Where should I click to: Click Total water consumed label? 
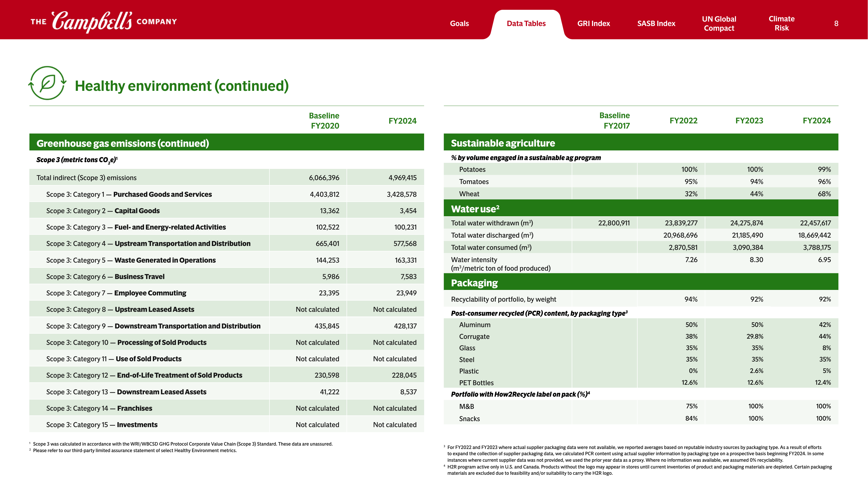tap(491, 247)
